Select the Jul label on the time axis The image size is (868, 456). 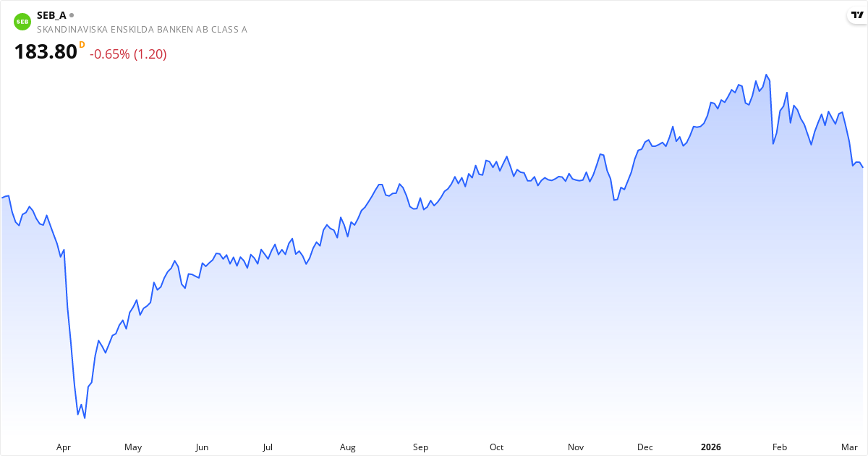click(268, 447)
